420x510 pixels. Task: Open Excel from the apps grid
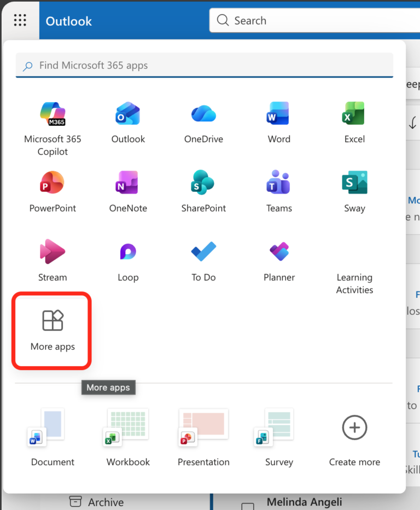point(354,114)
